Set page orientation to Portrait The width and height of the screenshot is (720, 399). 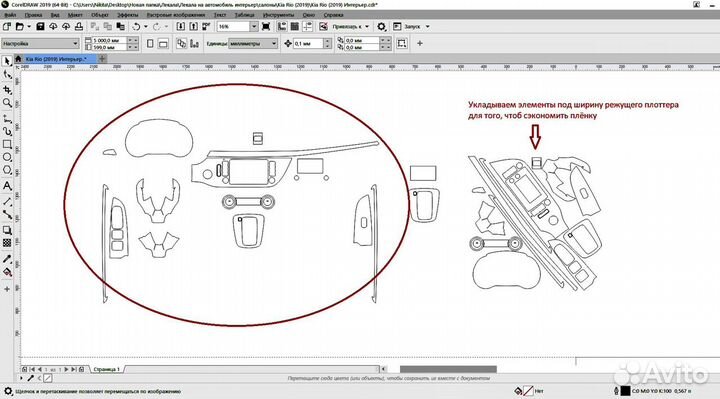(x=150, y=44)
